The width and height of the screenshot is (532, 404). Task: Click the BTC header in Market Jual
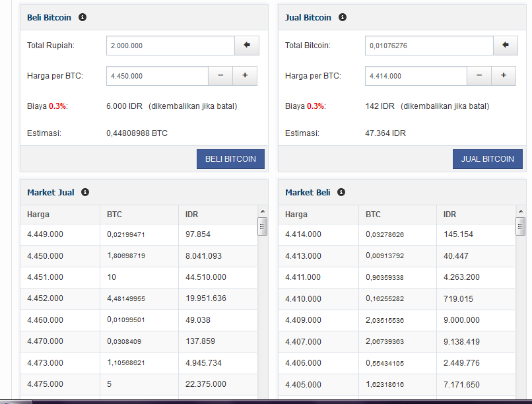(114, 215)
